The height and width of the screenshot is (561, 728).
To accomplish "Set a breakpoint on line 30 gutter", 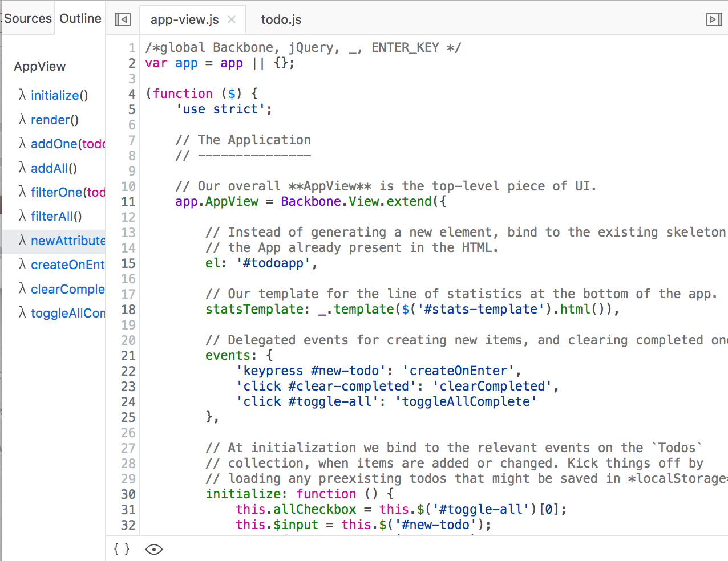I will pos(128,494).
